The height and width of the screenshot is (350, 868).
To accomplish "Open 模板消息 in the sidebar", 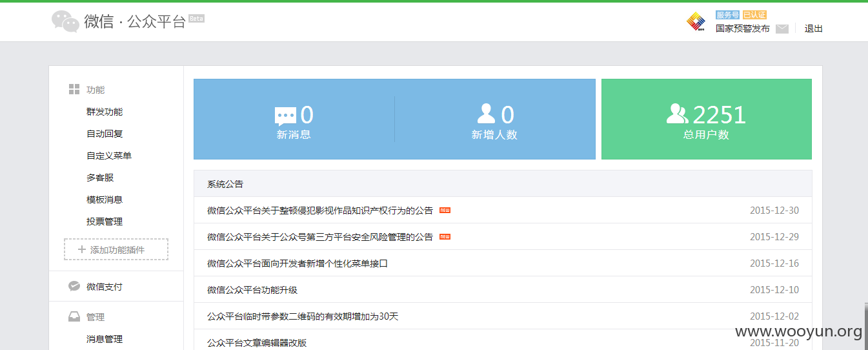I will [105, 200].
